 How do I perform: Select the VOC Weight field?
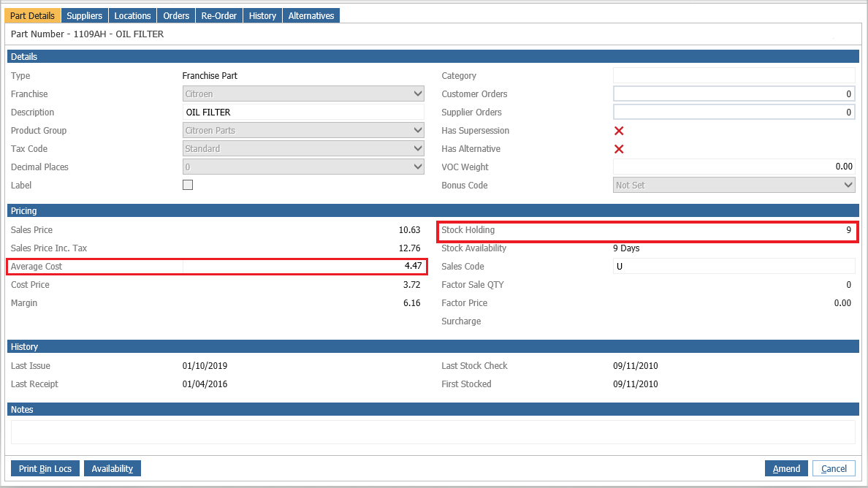coord(734,167)
